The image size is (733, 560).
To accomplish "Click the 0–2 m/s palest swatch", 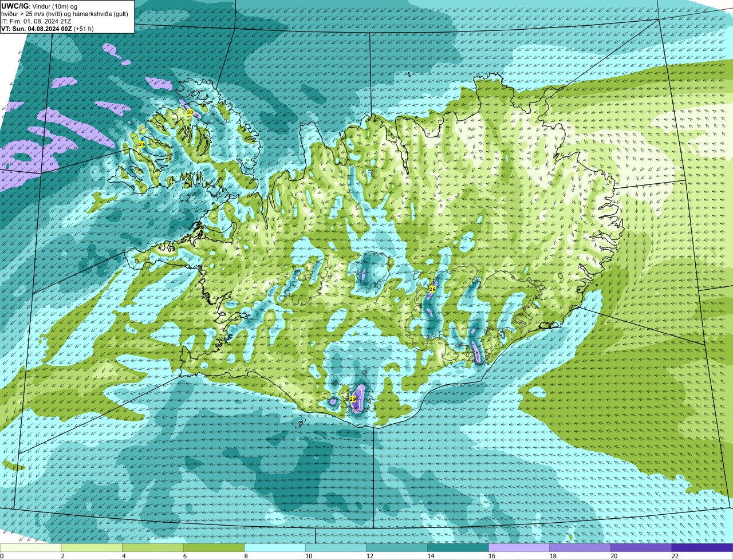I will 30,547.
